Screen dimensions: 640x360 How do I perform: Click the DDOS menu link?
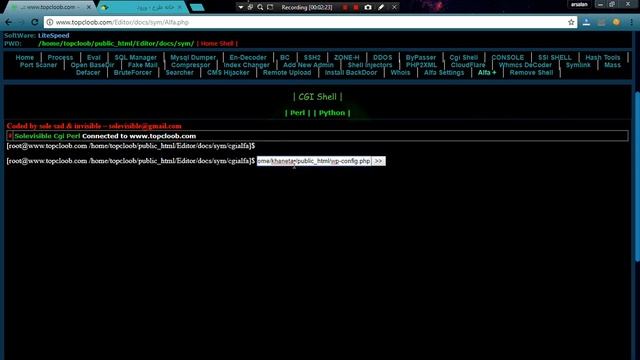pyautogui.click(x=382, y=58)
